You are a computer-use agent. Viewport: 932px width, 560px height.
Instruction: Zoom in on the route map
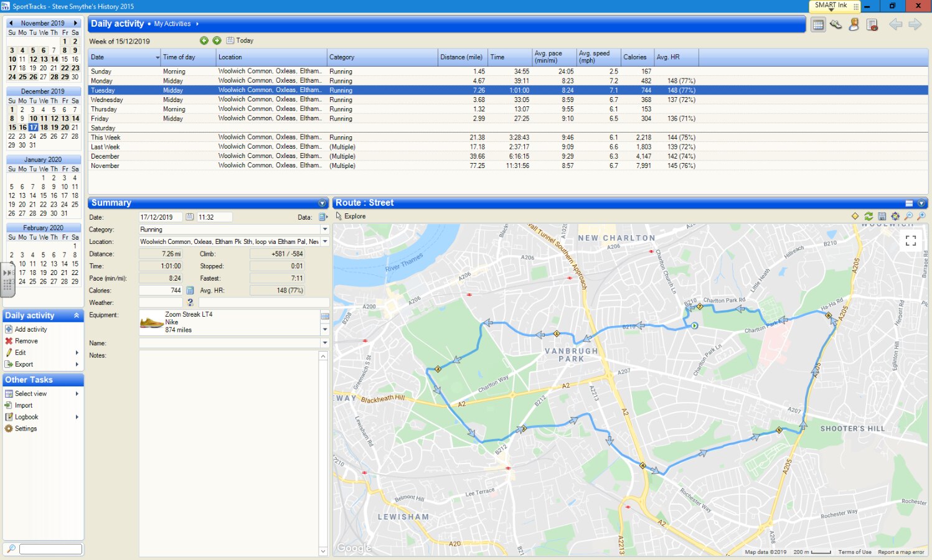coord(921,216)
